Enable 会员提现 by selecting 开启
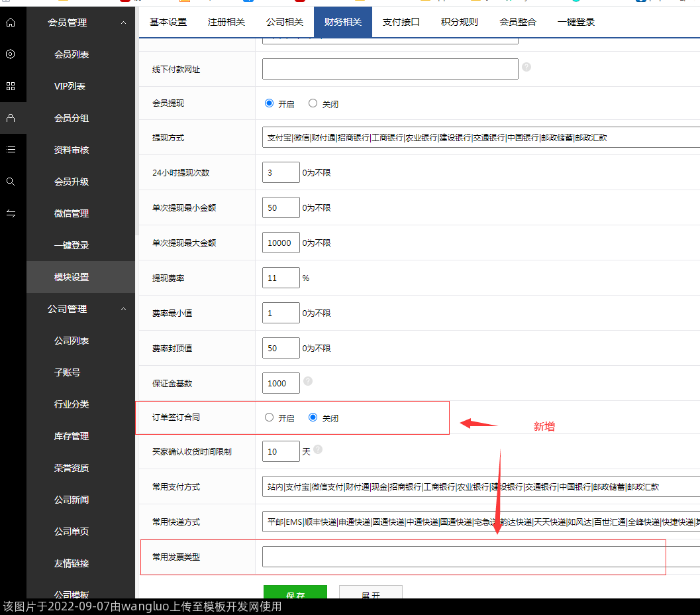 [x=269, y=103]
